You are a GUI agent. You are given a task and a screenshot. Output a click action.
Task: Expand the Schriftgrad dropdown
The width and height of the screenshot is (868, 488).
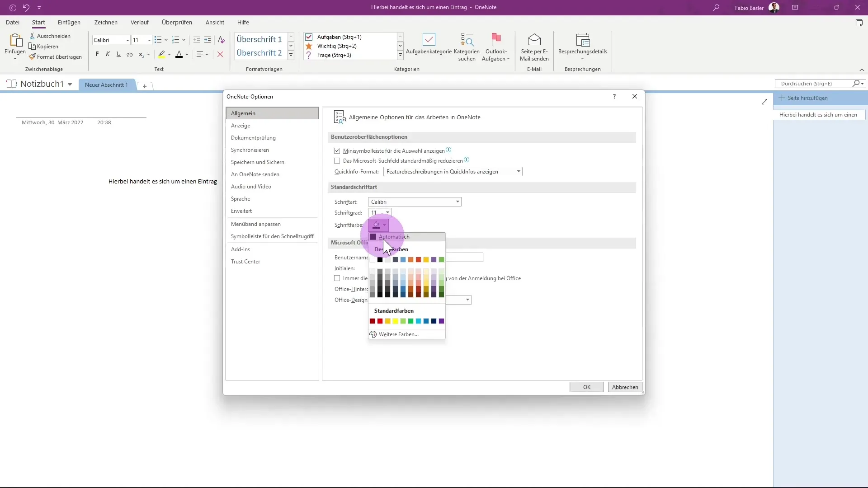click(387, 213)
